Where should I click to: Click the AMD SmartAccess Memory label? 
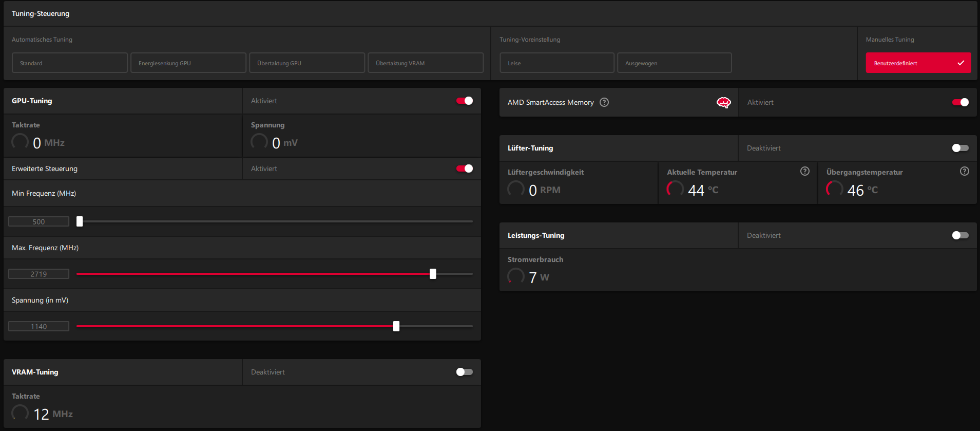pyautogui.click(x=551, y=102)
